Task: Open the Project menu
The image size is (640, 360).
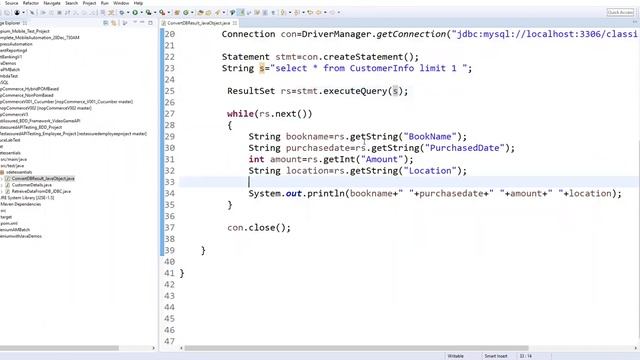Action: click(x=89, y=3)
